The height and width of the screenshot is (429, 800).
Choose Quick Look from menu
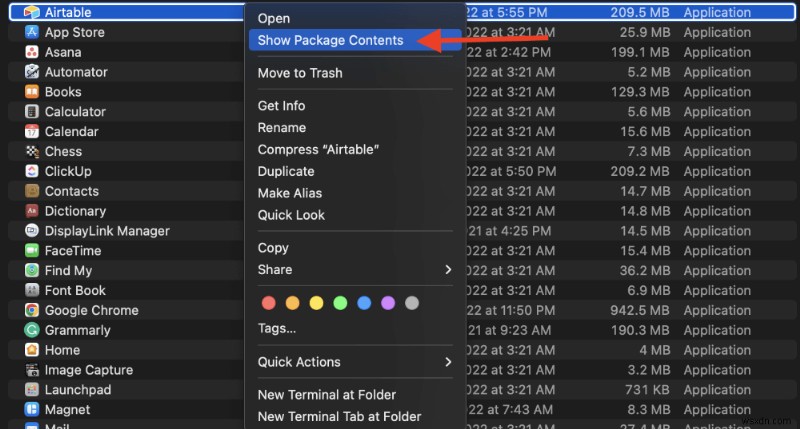(355, 215)
